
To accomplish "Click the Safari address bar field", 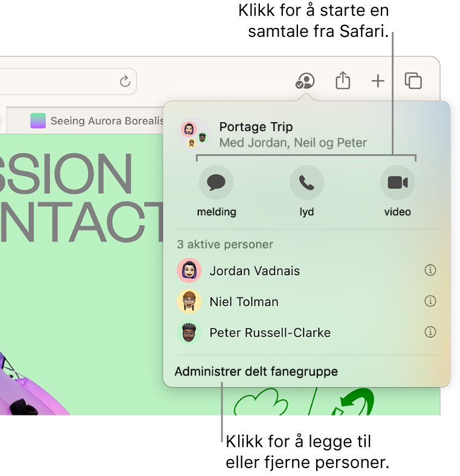I will coord(68,82).
